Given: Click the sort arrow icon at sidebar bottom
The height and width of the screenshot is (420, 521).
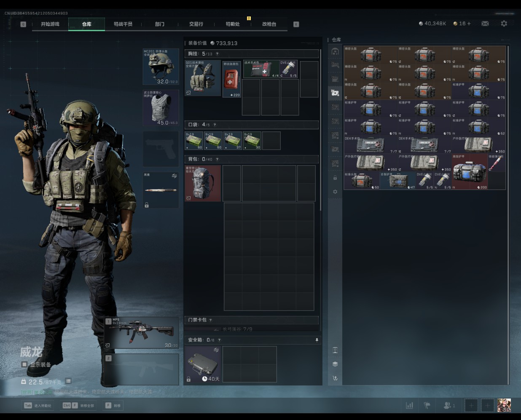Looking at the screenshot, I should pos(335,378).
